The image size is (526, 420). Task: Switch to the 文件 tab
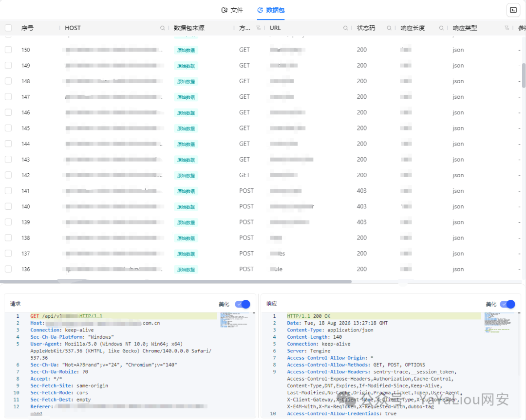tap(232, 10)
